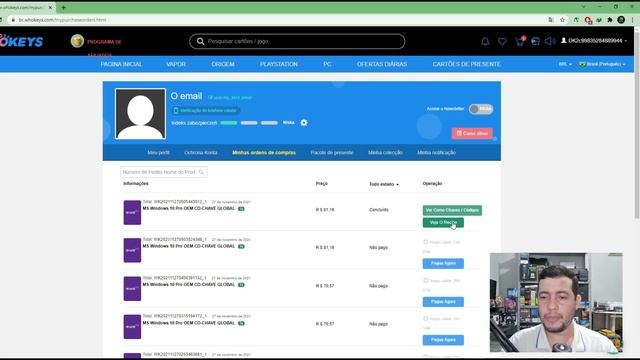The width and height of the screenshot is (640, 360).
Task: Click the gear icon next to the security level
Action: point(304,122)
